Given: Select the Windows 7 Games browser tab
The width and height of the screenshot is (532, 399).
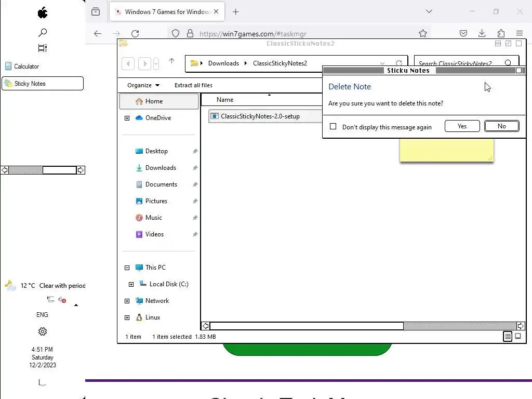Looking at the screenshot, I should pos(167,12).
